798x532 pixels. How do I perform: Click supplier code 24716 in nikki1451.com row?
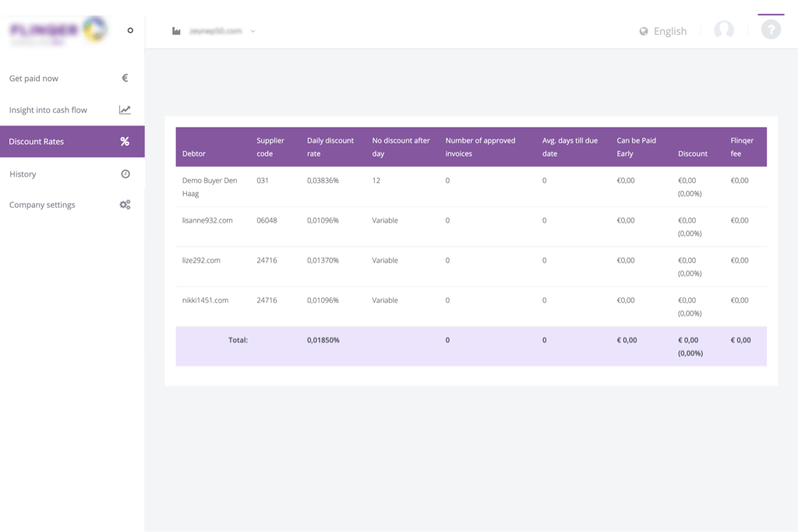click(267, 300)
